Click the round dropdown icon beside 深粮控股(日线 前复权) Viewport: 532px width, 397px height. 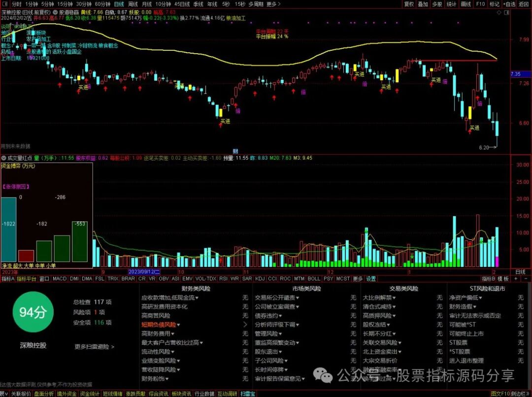[x=55, y=12]
